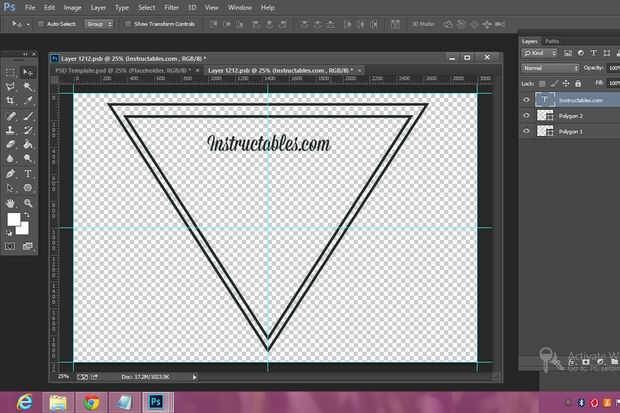This screenshot has height=413, width=620.
Task: Open the Filter menu
Action: (x=172, y=8)
